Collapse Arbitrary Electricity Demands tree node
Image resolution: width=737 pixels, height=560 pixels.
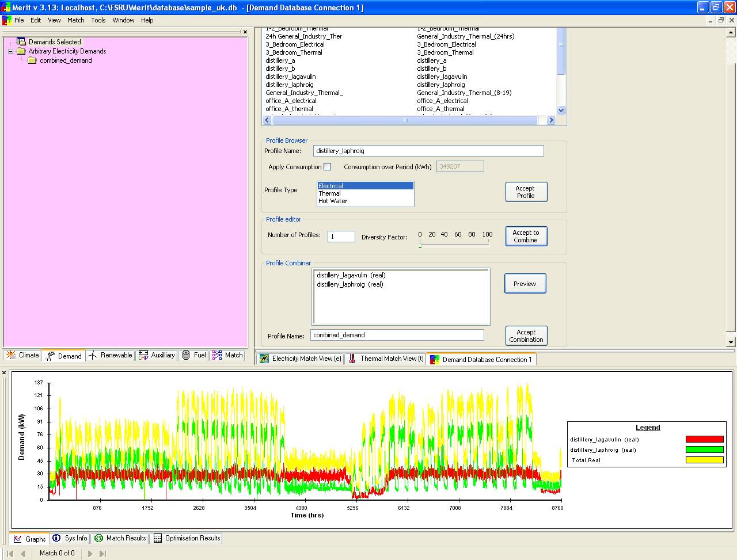tap(10, 51)
